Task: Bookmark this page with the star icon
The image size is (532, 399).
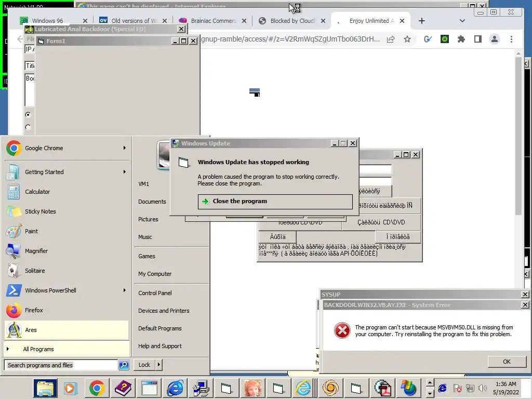Action: (x=407, y=39)
